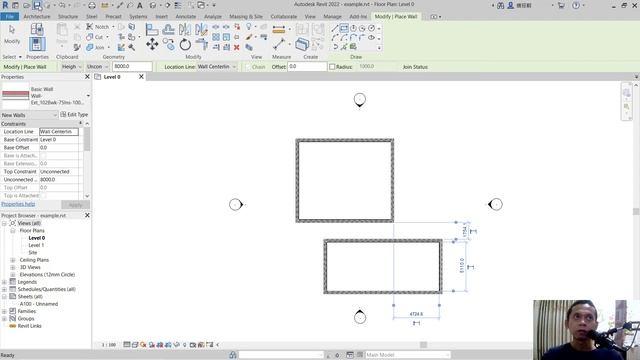Open the File menu tab
This screenshot has height=360, width=640.
(x=9, y=17)
